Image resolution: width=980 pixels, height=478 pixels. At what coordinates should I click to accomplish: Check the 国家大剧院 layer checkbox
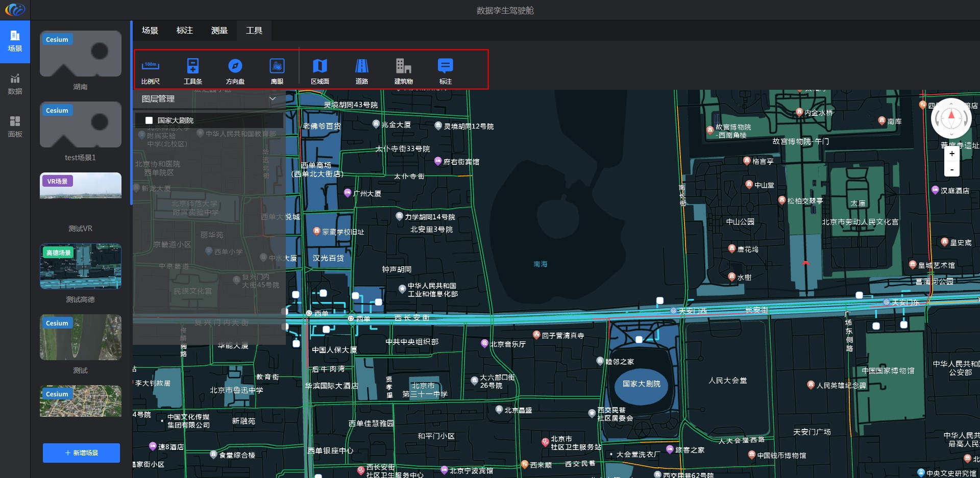click(149, 120)
